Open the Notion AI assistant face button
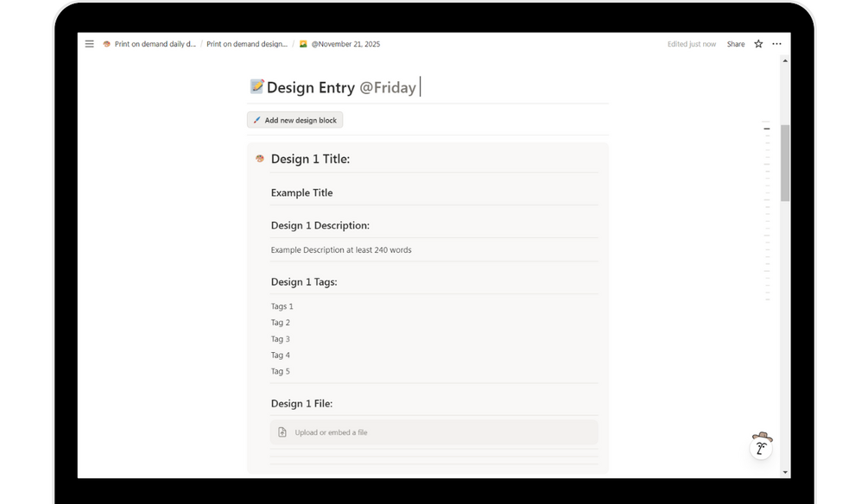 (x=761, y=446)
